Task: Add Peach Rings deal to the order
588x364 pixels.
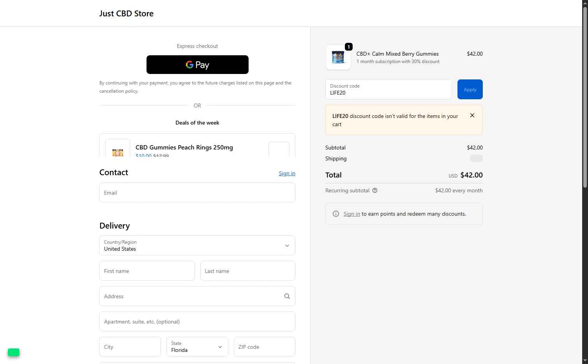Action: coord(279,150)
